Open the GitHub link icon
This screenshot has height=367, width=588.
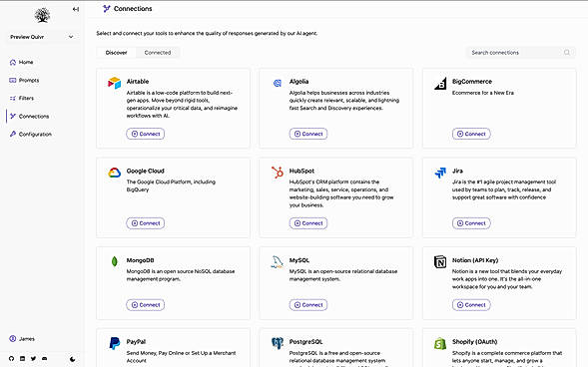click(11, 358)
